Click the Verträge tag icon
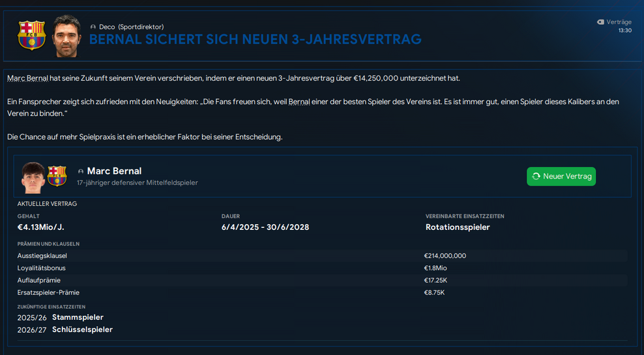The image size is (644, 355). (x=600, y=22)
